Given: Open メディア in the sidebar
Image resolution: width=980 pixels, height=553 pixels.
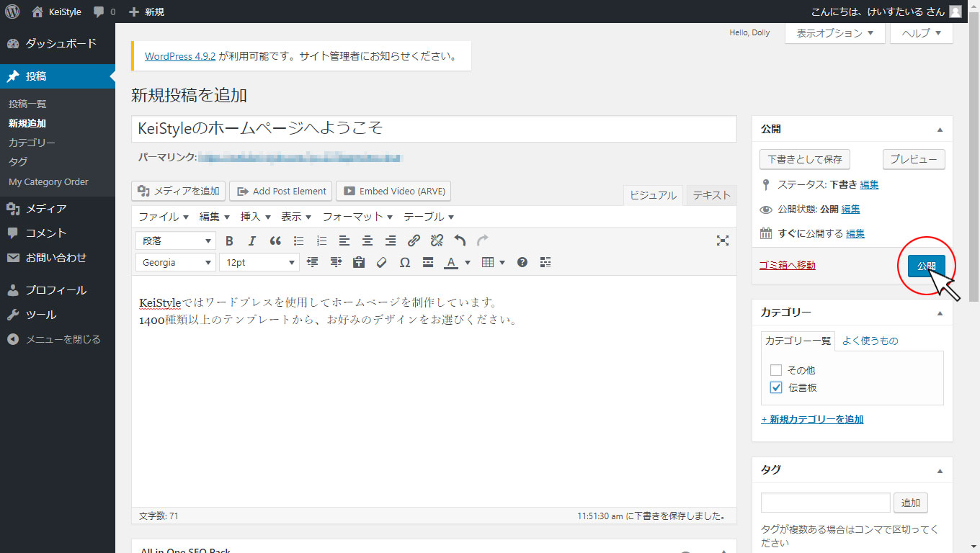Looking at the screenshot, I should [x=58, y=209].
